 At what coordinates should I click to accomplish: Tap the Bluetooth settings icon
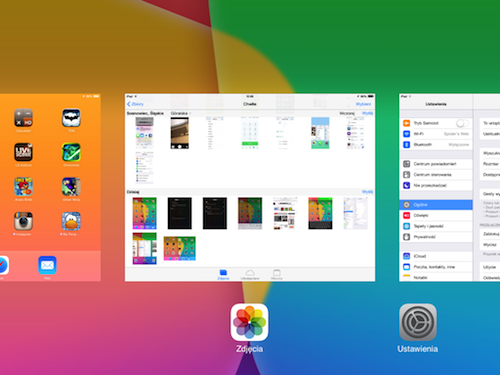click(406, 145)
